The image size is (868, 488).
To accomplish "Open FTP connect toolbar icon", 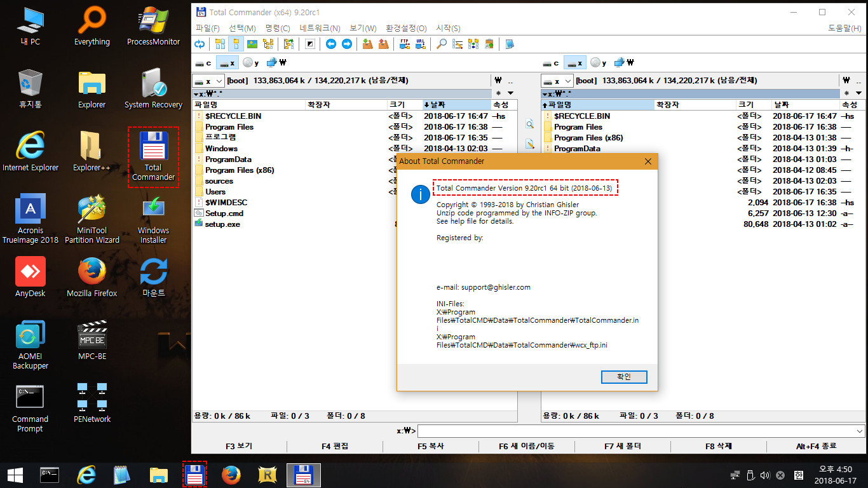I will click(404, 44).
